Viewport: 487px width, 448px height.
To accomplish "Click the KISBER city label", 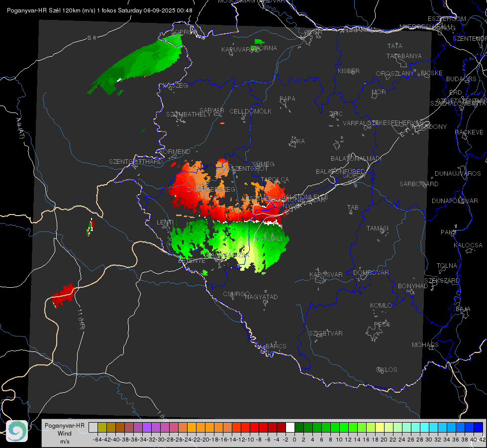I will pos(349,71).
